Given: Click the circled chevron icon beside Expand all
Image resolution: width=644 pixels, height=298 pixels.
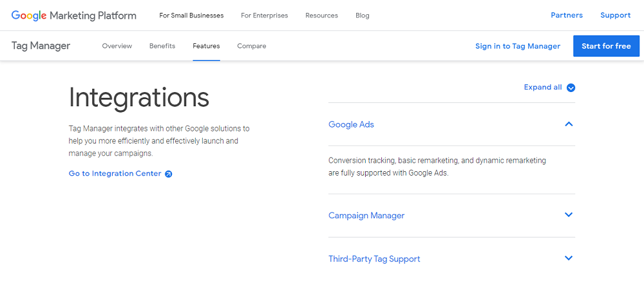Looking at the screenshot, I should tap(571, 88).
